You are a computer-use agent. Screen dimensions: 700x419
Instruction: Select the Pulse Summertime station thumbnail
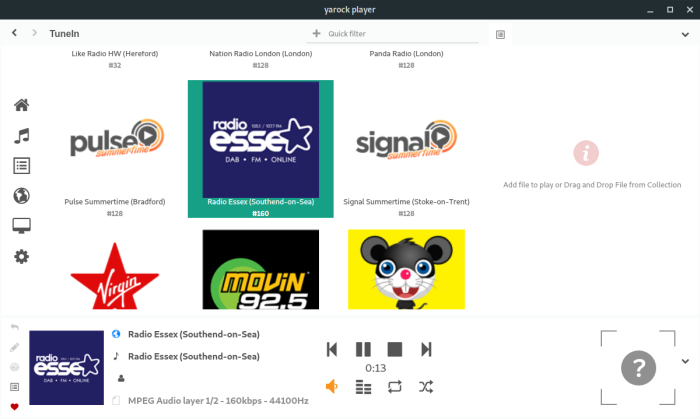[115, 139]
